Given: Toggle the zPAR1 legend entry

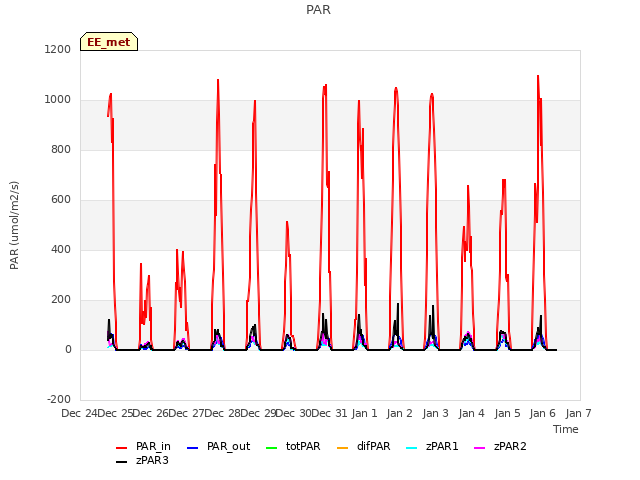Looking at the screenshot, I should pos(432,447).
